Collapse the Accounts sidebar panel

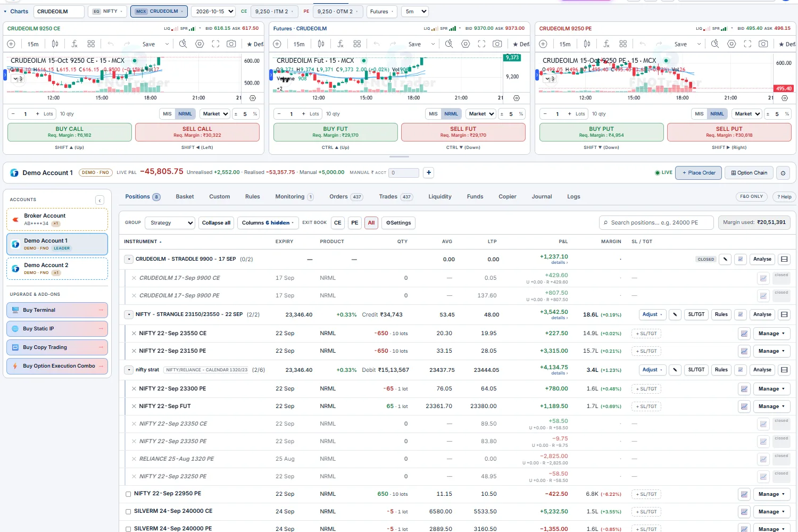(x=99, y=200)
